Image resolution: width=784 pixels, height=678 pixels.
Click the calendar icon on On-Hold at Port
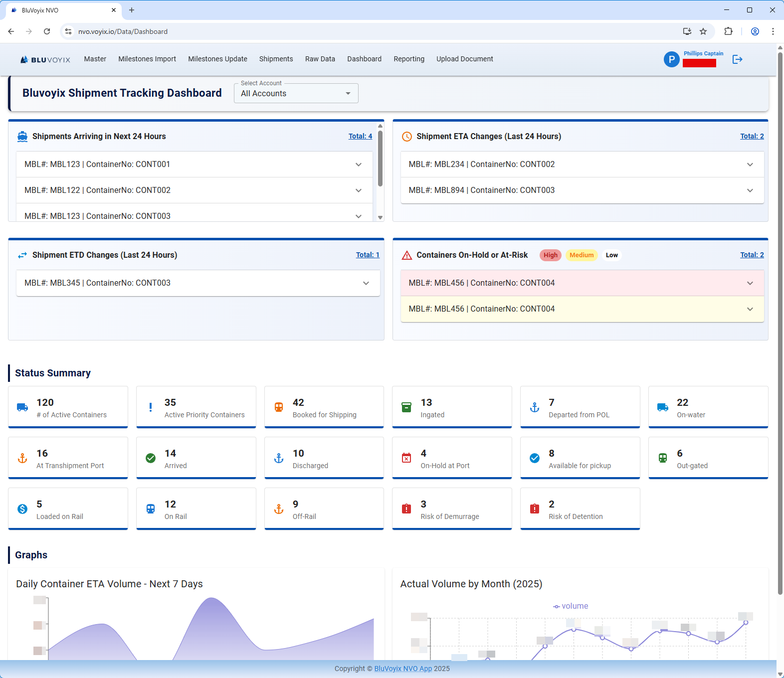click(x=406, y=458)
